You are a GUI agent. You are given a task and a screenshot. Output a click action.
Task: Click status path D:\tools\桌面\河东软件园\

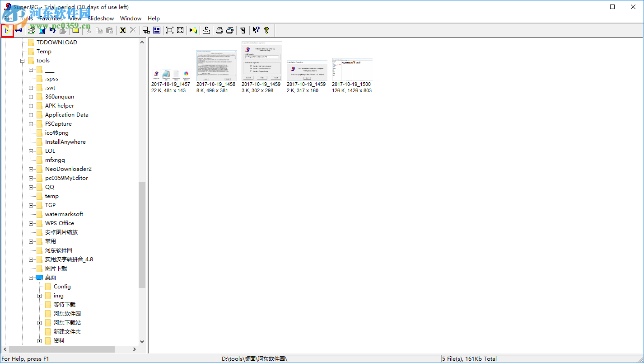pos(254,359)
